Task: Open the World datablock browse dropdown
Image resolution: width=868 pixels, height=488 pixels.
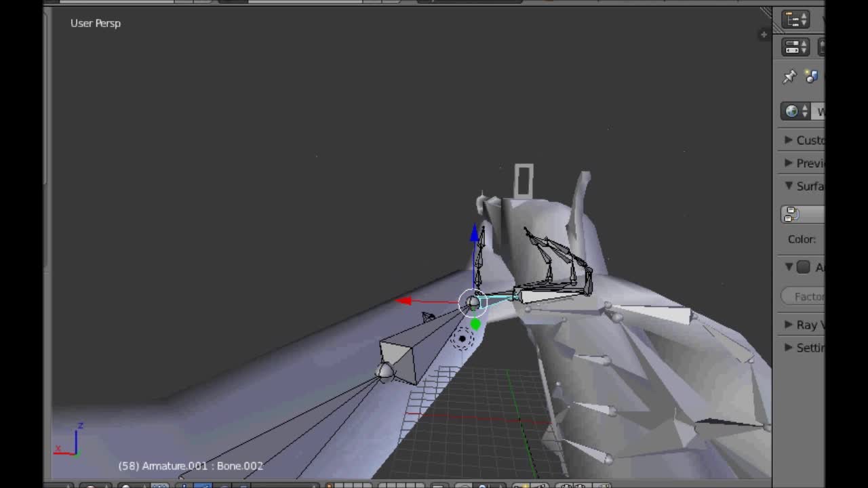Action: click(x=796, y=111)
